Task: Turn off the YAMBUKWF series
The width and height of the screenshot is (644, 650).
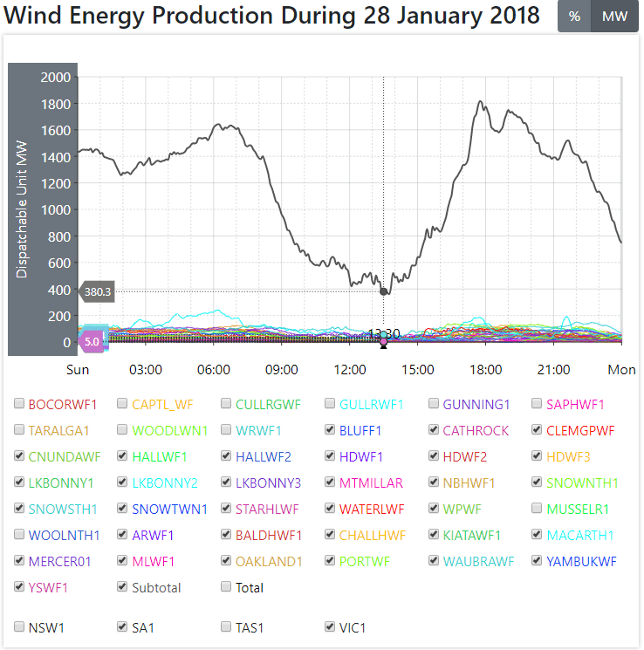Action: pyautogui.click(x=538, y=561)
